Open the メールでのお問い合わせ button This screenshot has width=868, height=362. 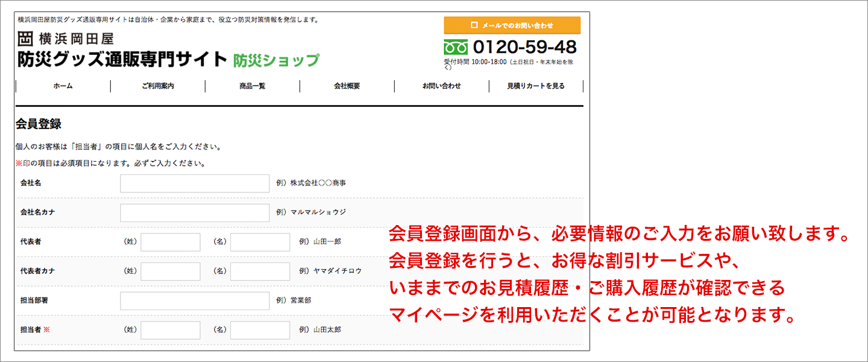[x=511, y=25]
